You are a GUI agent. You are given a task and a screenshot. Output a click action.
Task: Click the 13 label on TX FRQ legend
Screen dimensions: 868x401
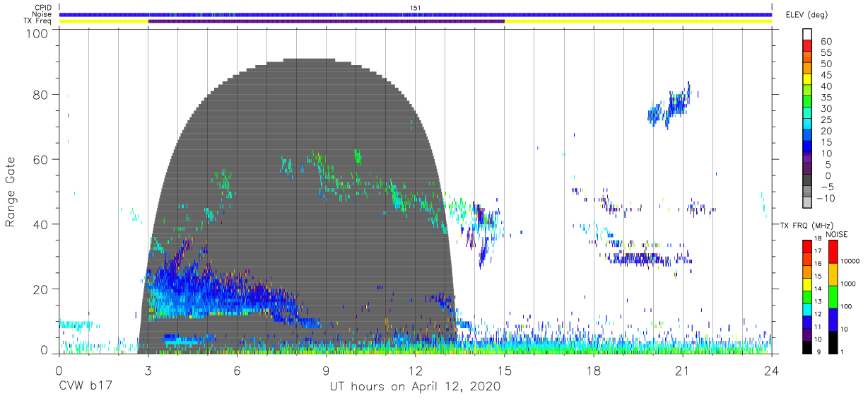(817, 301)
